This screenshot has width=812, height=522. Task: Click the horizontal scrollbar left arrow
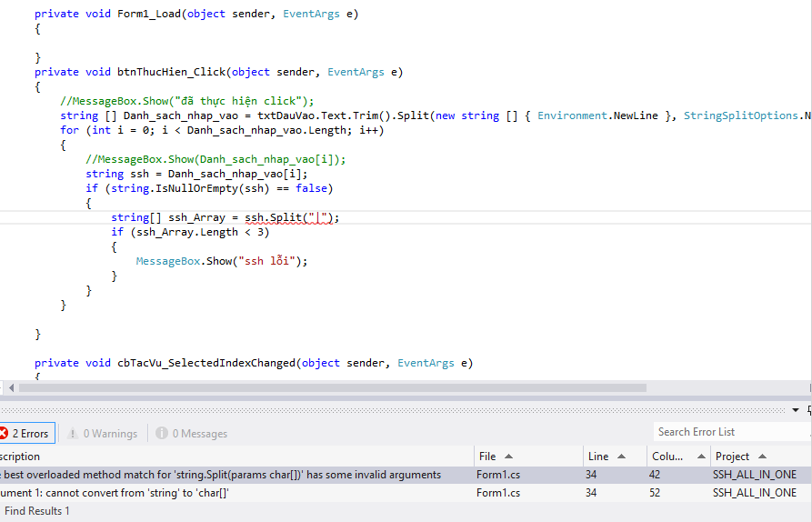pyautogui.click(x=9, y=387)
